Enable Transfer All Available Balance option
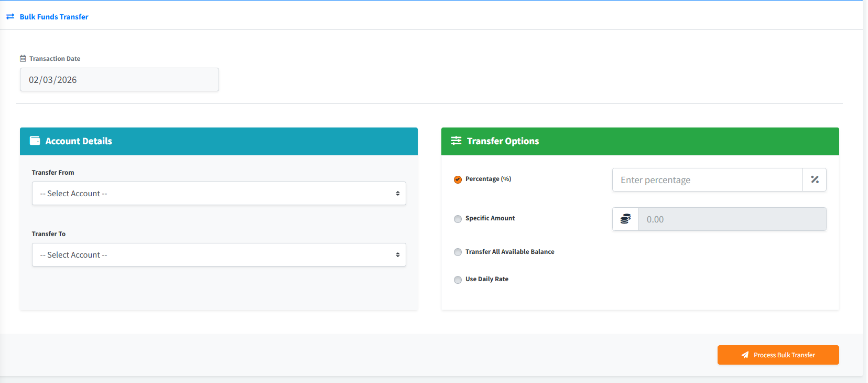 tap(458, 252)
